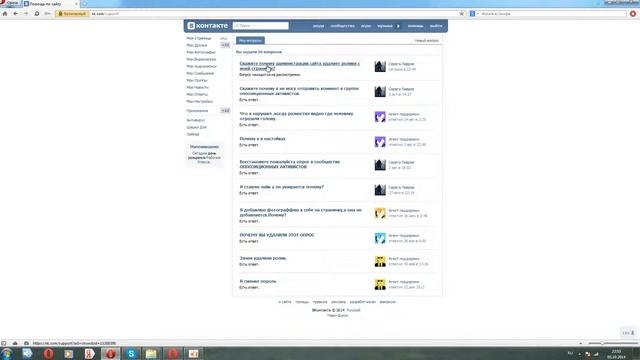Open 'Мои Видеозаписи' in left sidebar
The height and width of the screenshot is (360, 640).
[x=201, y=59]
